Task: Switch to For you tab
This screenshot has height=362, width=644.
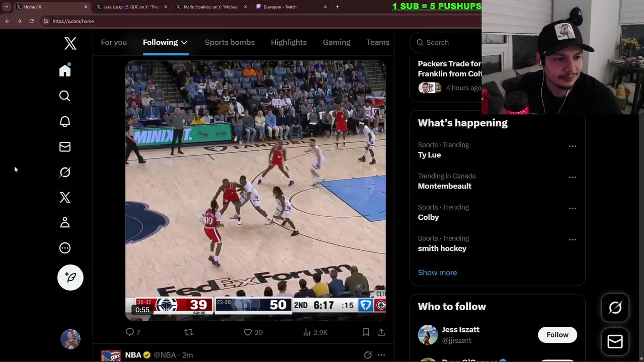Action: click(x=114, y=42)
